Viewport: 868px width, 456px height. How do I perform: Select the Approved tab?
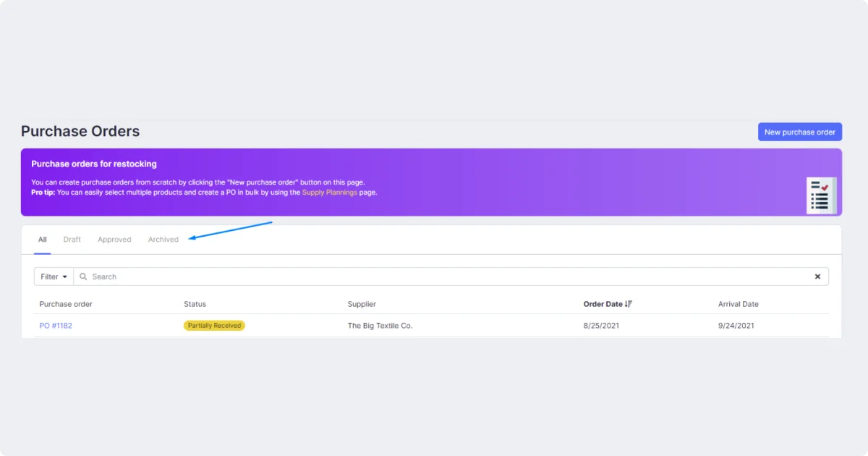pyautogui.click(x=114, y=240)
